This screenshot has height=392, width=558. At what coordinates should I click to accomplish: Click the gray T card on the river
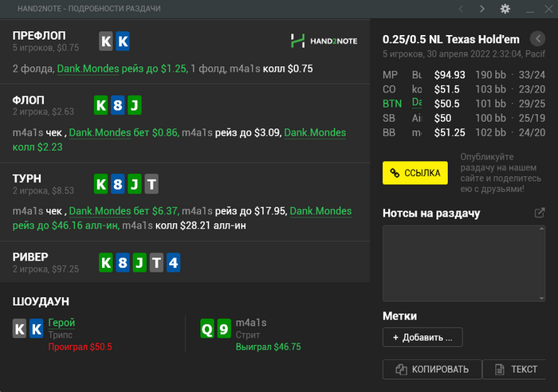(x=156, y=262)
